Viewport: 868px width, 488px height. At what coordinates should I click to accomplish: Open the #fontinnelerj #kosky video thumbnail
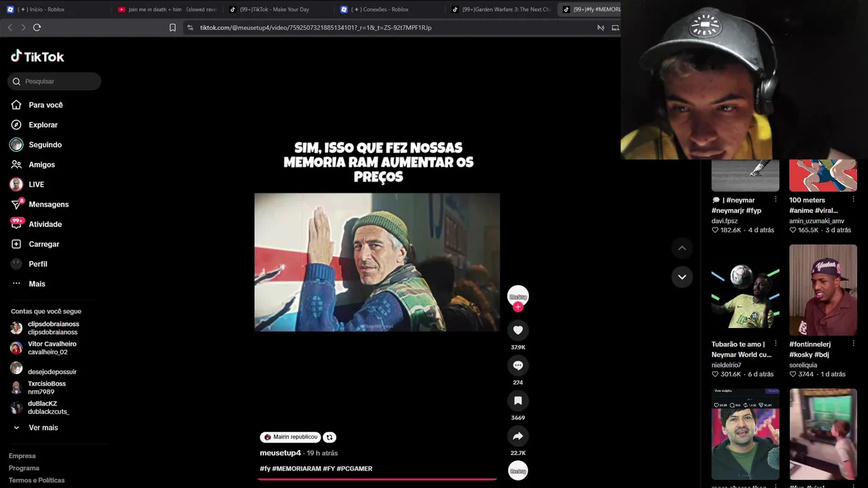tap(823, 290)
